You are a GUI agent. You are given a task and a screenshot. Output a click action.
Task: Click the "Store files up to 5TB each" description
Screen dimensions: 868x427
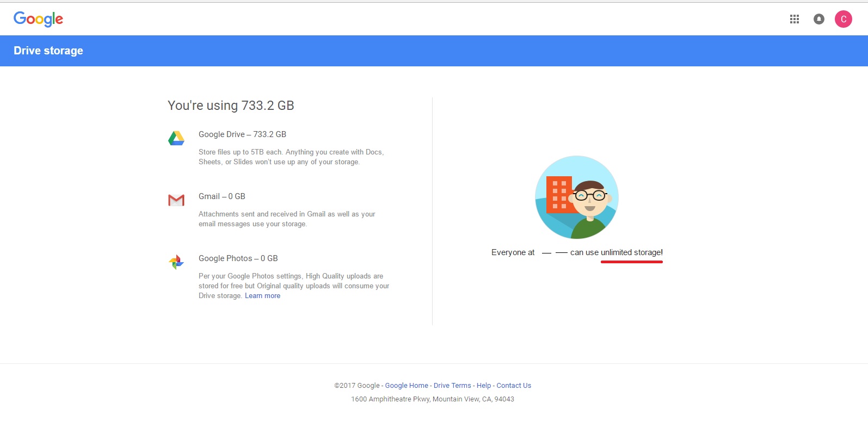point(291,157)
